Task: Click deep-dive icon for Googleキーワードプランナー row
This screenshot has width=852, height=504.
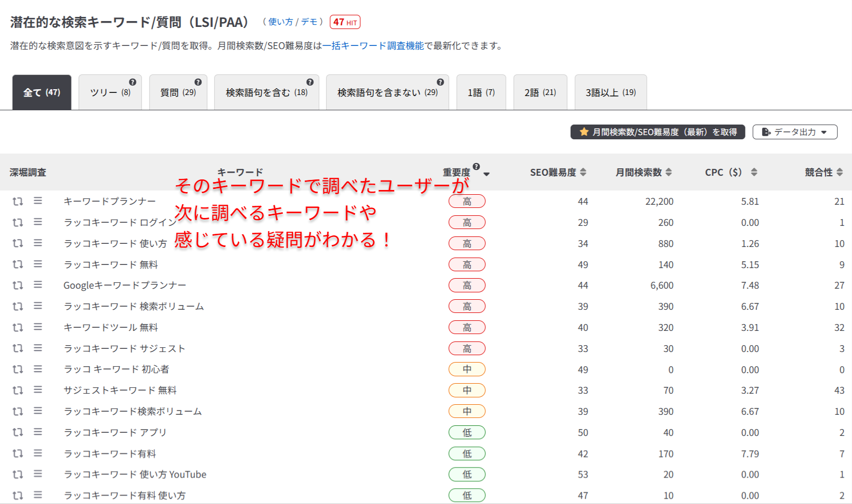Action: [x=18, y=285]
